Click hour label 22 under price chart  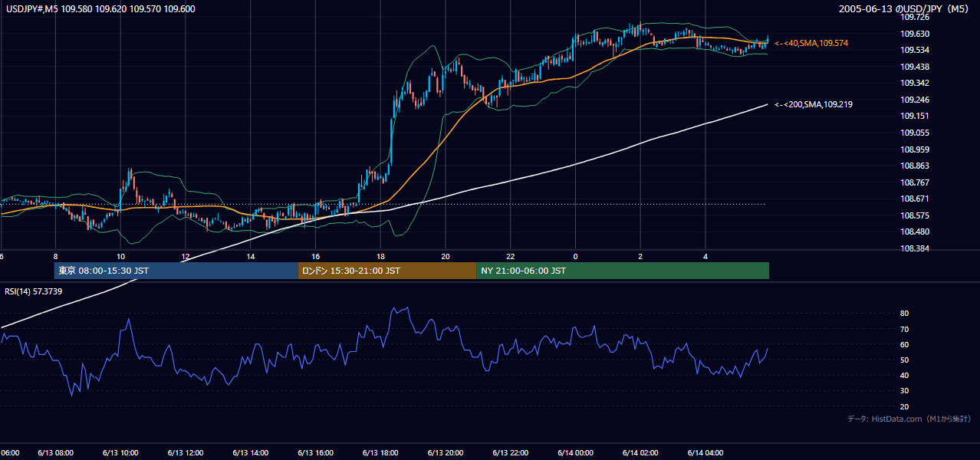tap(510, 256)
